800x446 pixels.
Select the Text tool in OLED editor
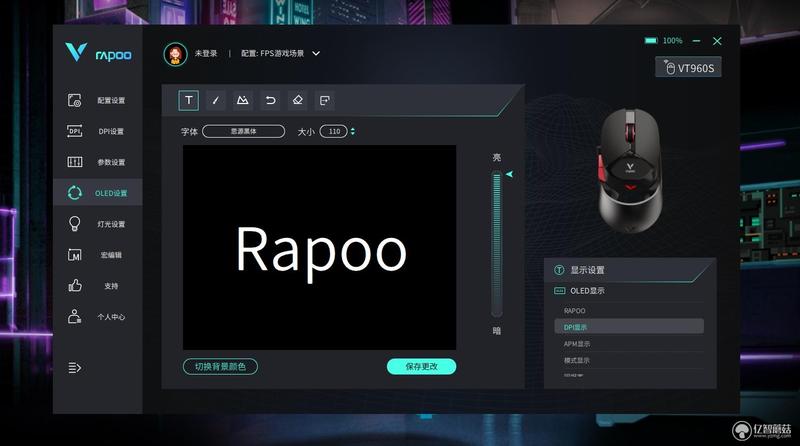point(188,101)
